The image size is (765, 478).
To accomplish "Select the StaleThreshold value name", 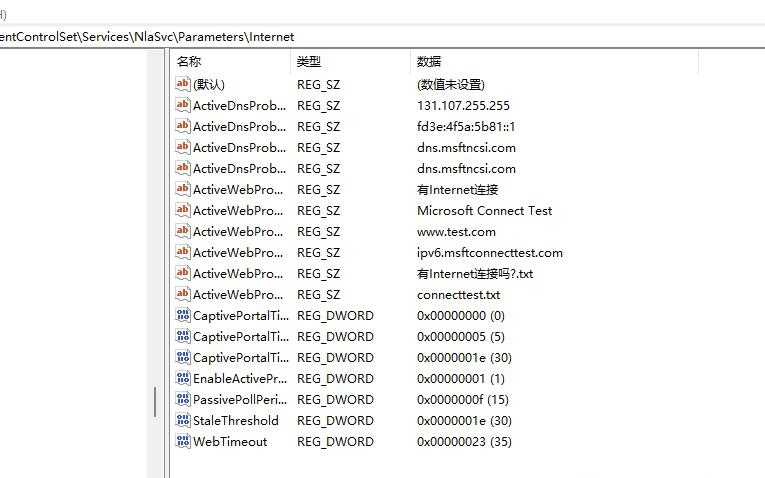I will click(235, 421).
